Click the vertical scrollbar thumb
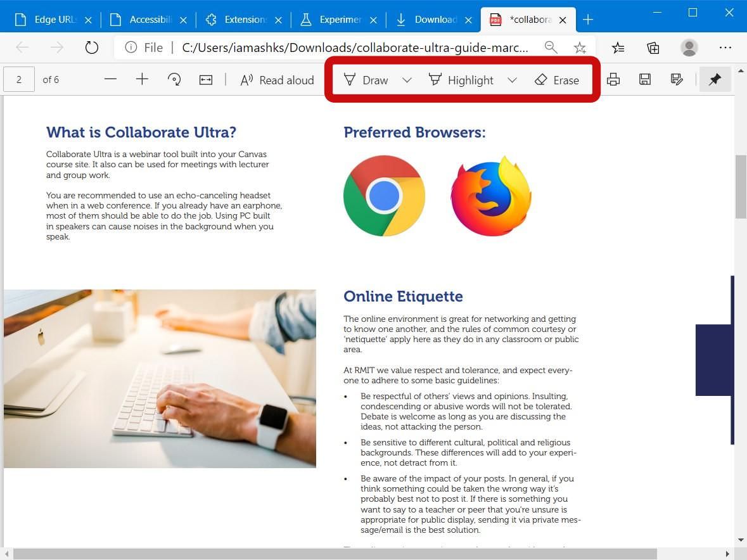 [x=741, y=186]
